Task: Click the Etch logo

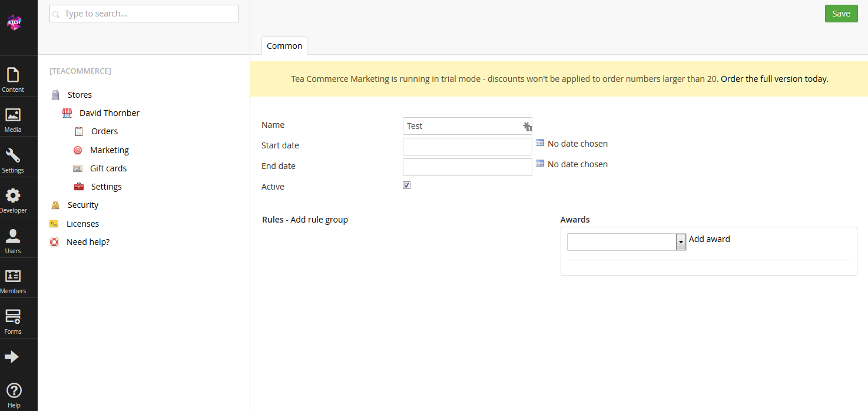Action: (x=14, y=22)
